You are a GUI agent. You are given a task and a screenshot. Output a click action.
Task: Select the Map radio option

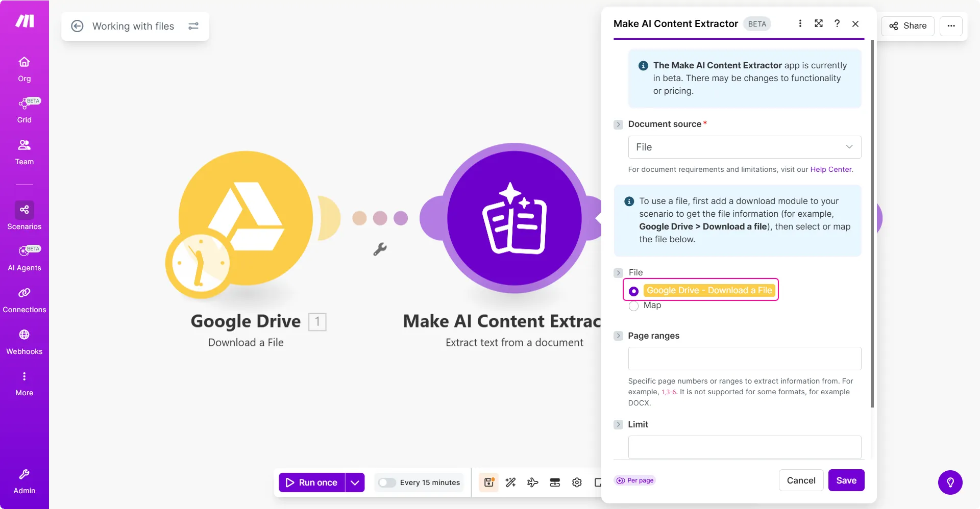coord(634,306)
